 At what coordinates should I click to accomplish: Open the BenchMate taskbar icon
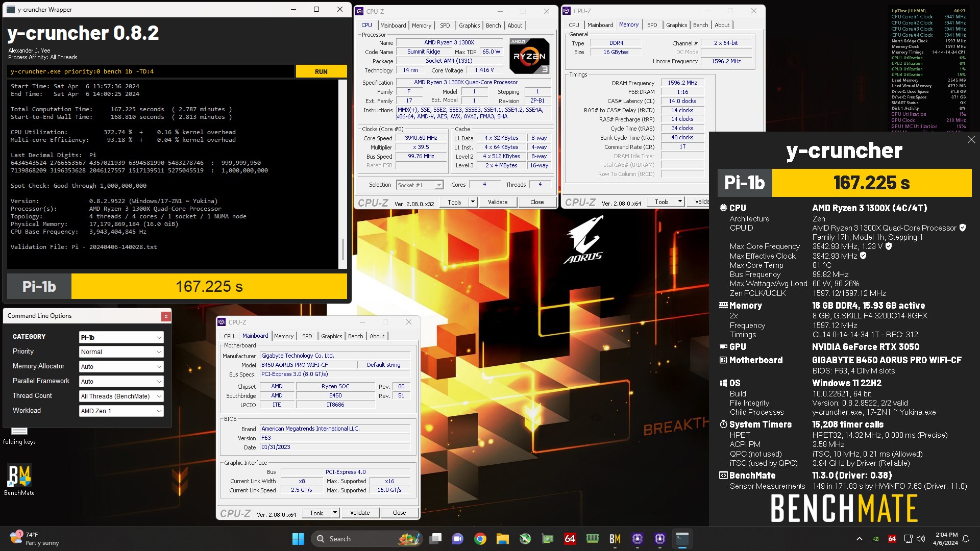pos(615,539)
